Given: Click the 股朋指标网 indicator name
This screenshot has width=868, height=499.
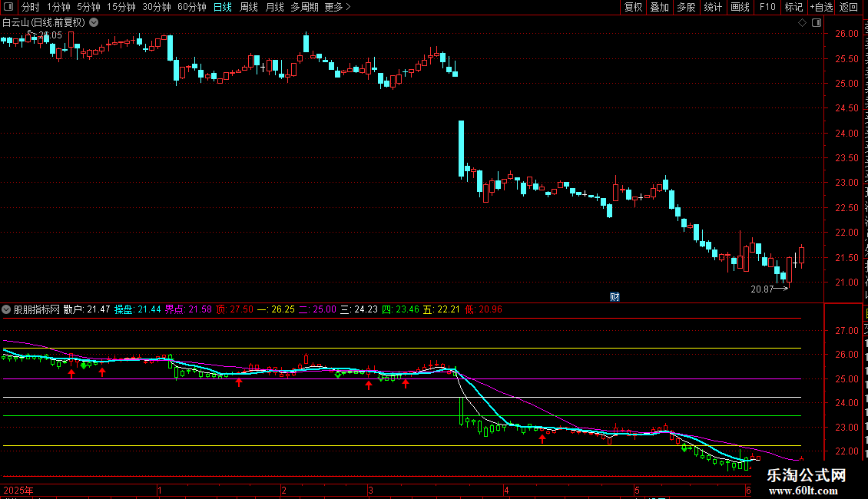Looking at the screenshot, I should click(x=37, y=310).
